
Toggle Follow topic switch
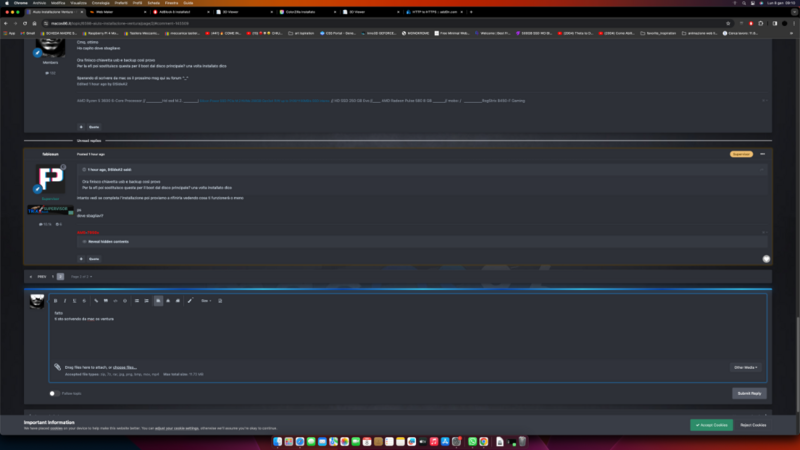(x=53, y=393)
